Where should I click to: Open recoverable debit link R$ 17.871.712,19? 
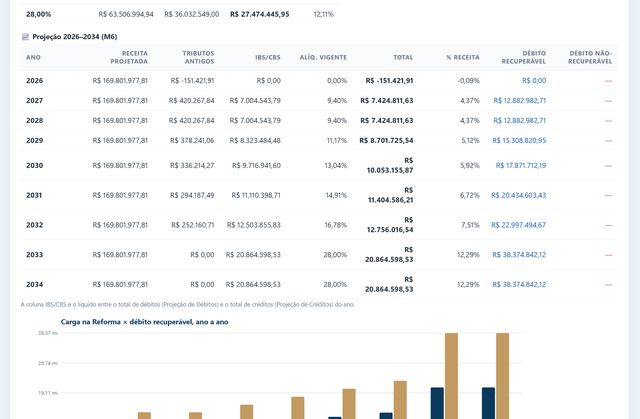tap(520, 166)
